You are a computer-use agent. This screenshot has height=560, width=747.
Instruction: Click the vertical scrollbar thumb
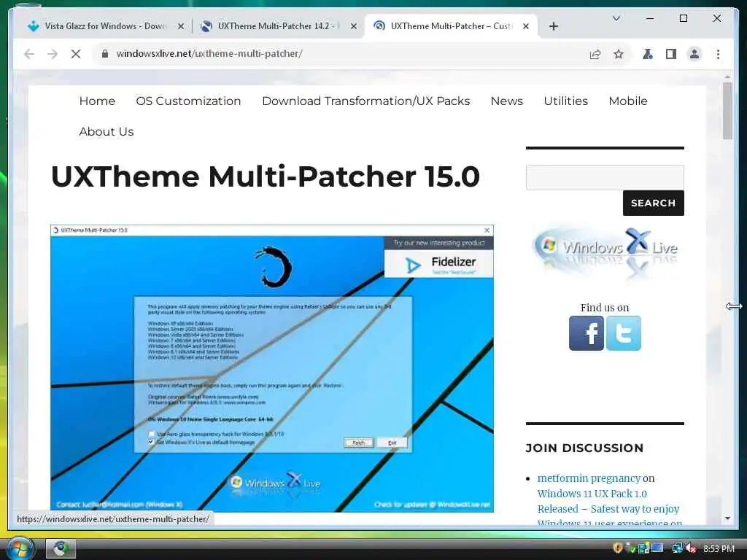pyautogui.click(x=727, y=111)
